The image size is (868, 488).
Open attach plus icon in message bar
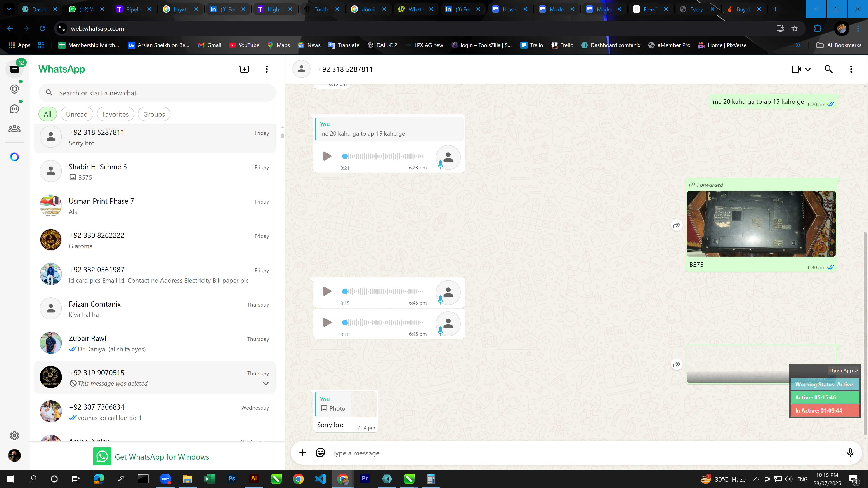[302, 453]
